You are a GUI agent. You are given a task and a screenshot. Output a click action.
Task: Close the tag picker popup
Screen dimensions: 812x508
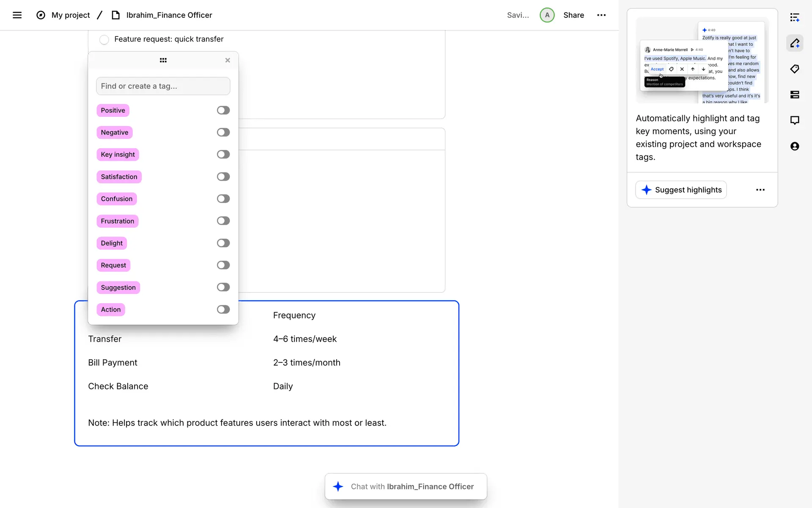pos(228,61)
